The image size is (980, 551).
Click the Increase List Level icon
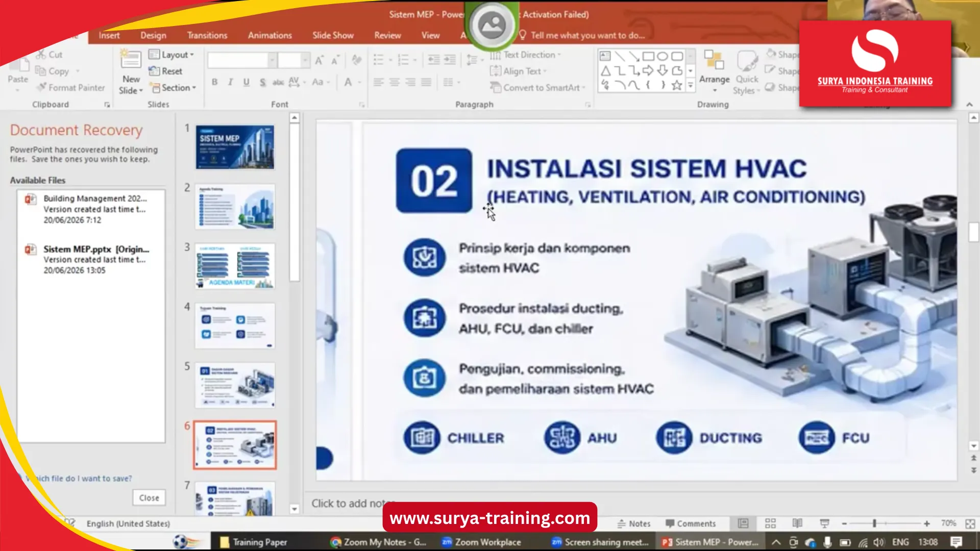click(x=450, y=60)
